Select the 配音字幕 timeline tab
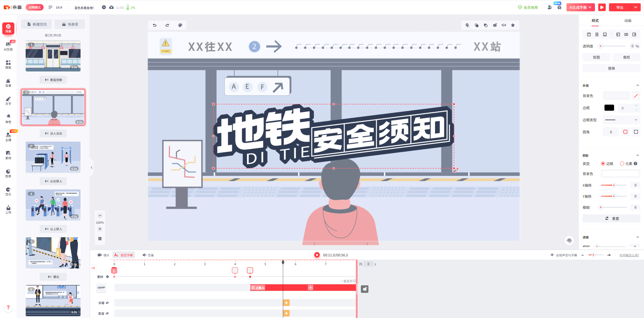 click(x=124, y=255)
